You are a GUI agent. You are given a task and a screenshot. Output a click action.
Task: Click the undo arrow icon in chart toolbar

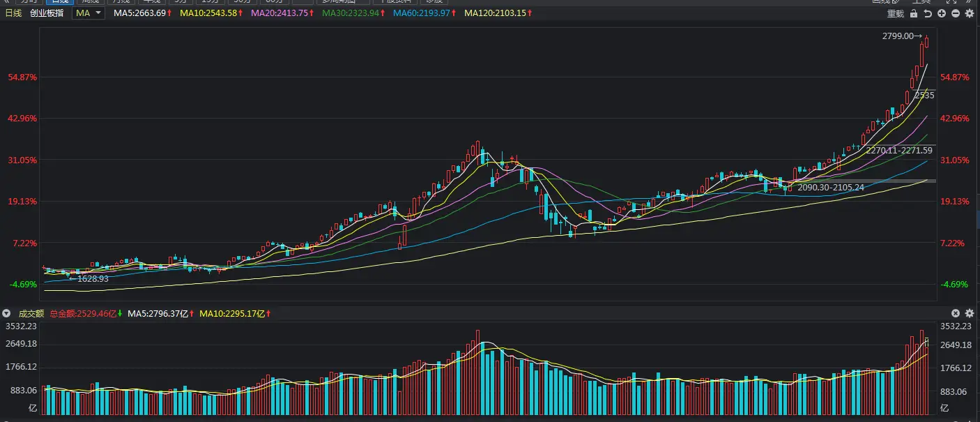(x=928, y=13)
